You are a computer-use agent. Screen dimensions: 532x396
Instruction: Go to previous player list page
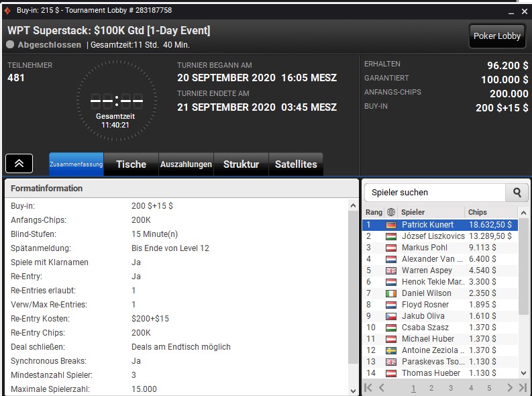click(x=382, y=387)
